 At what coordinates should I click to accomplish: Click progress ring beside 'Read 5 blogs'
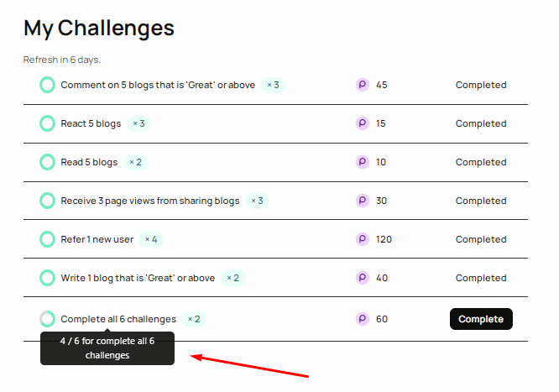pos(47,162)
